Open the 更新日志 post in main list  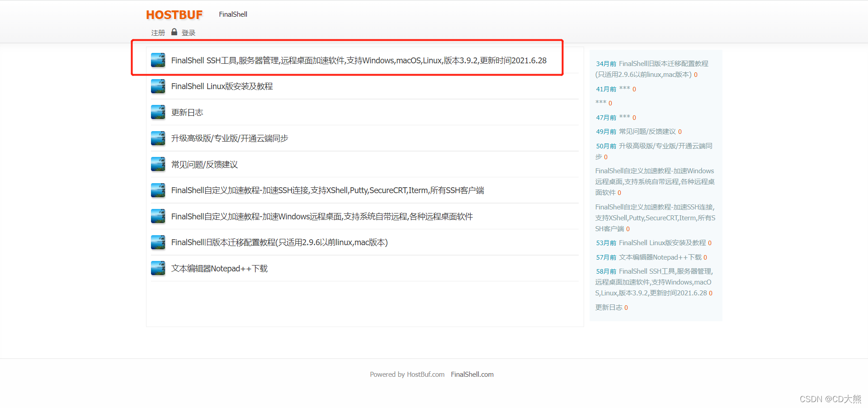187,113
